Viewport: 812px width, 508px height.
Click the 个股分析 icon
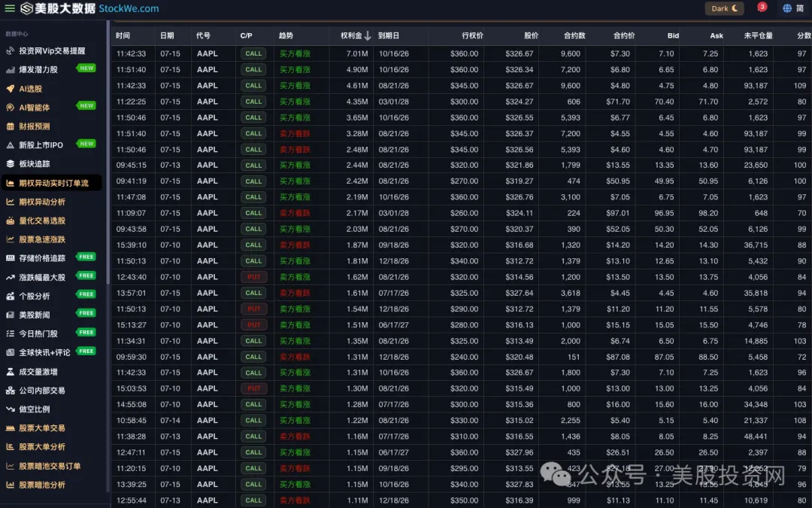[10, 296]
